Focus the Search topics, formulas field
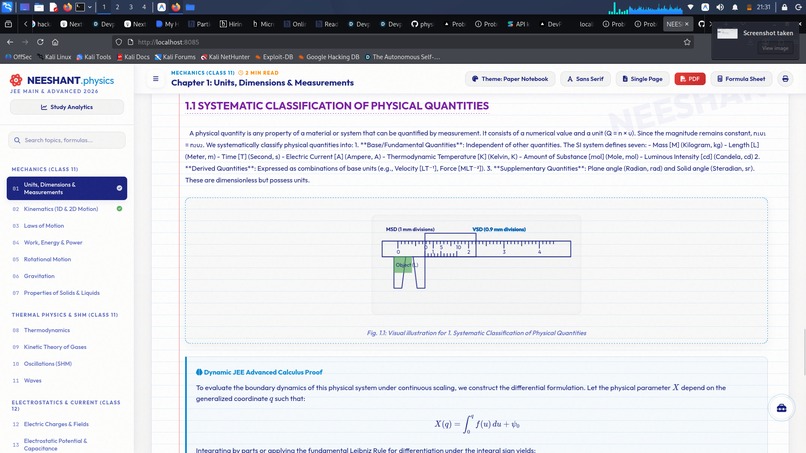806x453 pixels. pyautogui.click(x=67, y=140)
